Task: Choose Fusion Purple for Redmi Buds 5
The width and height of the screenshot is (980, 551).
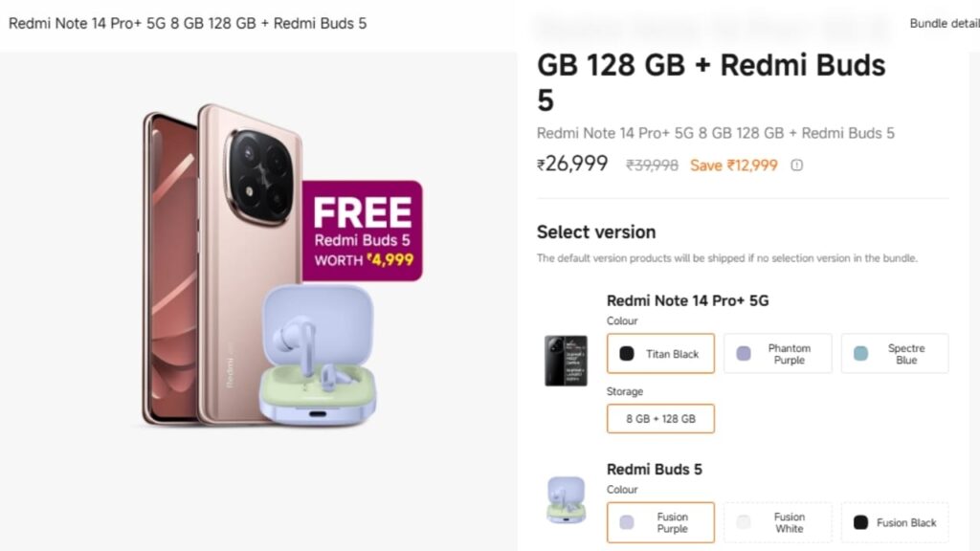Action: coord(660,522)
